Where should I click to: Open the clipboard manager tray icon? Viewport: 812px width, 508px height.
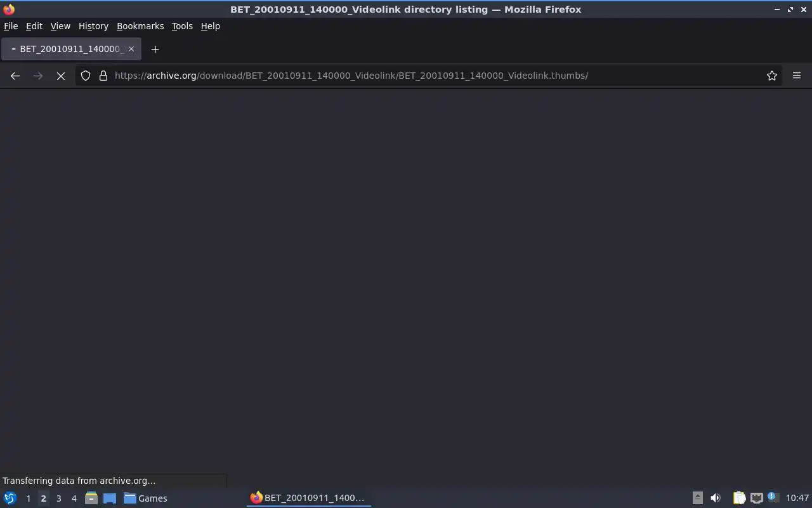pos(739,498)
